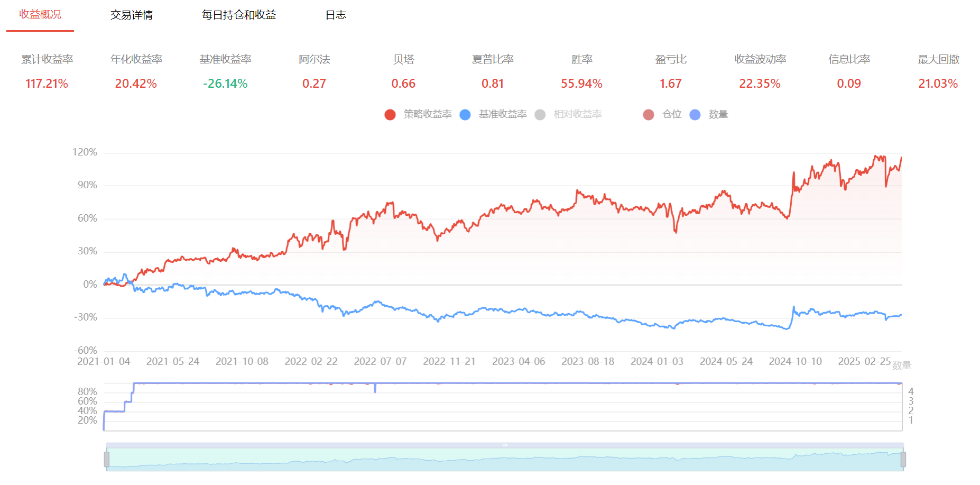Click the pink 仓位 legend circle

point(649,115)
